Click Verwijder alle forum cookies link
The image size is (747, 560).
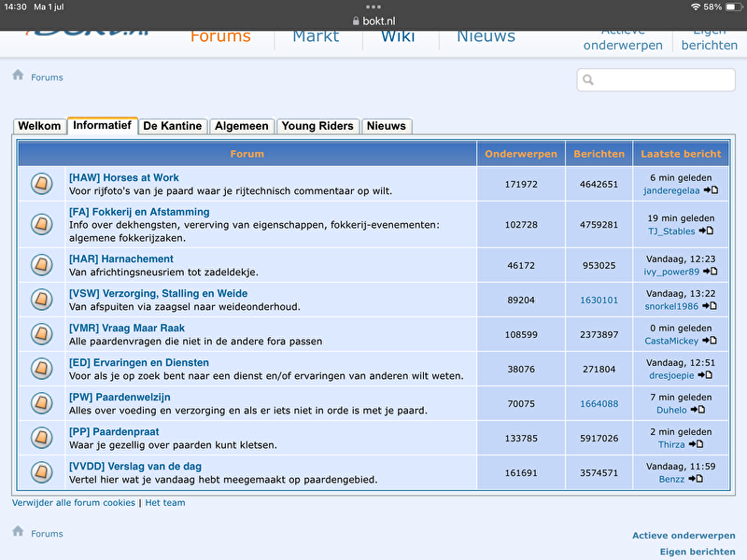[x=74, y=503]
